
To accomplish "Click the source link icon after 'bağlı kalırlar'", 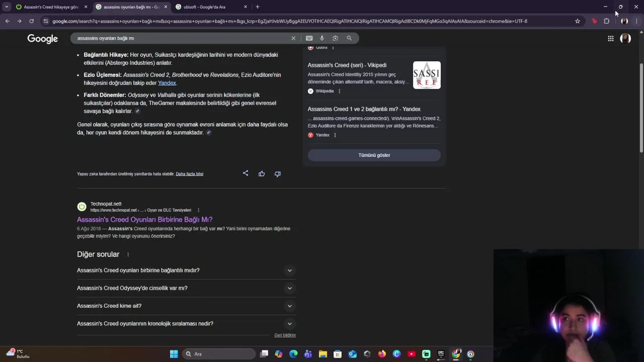I will tap(137, 112).
